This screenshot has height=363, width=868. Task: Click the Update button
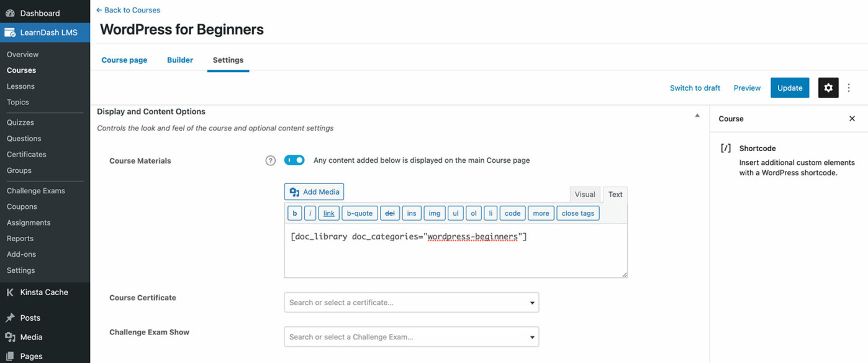(790, 88)
